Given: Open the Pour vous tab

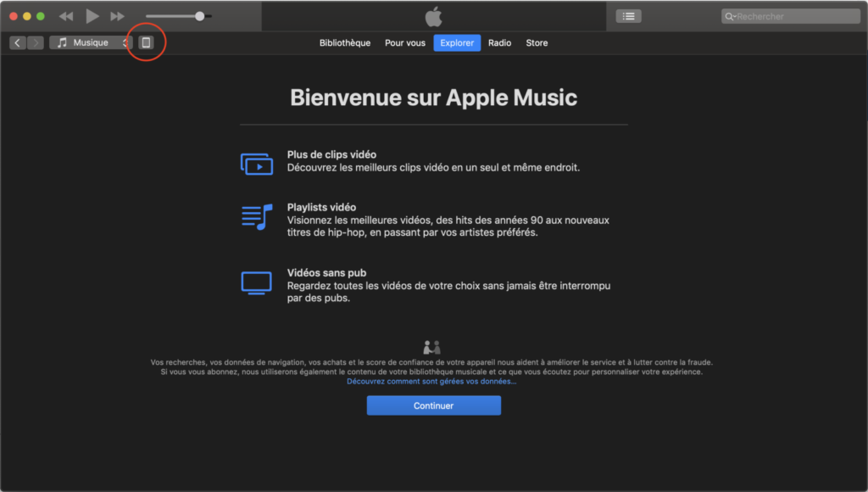Looking at the screenshot, I should click(x=405, y=43).
